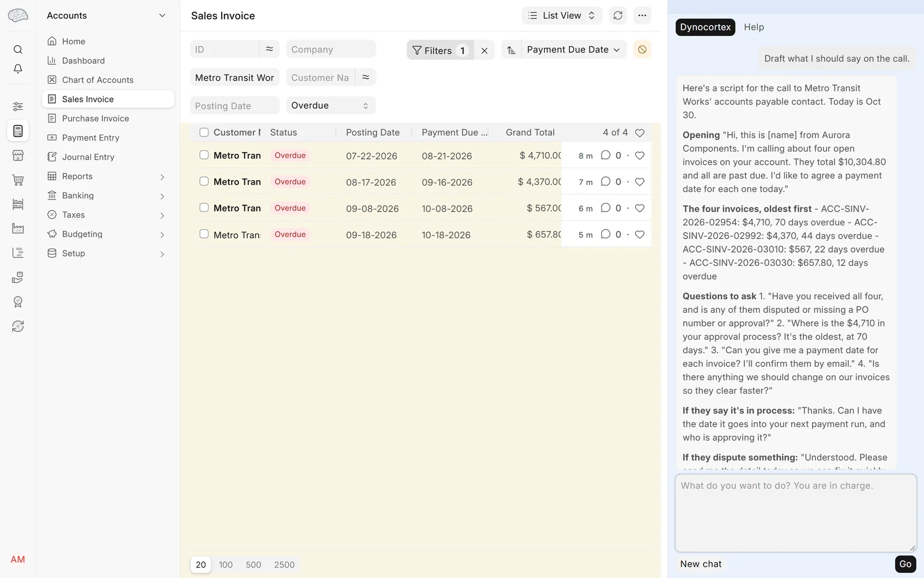
Task: Click the Filters 1 button
Action: tap(440, 50)
